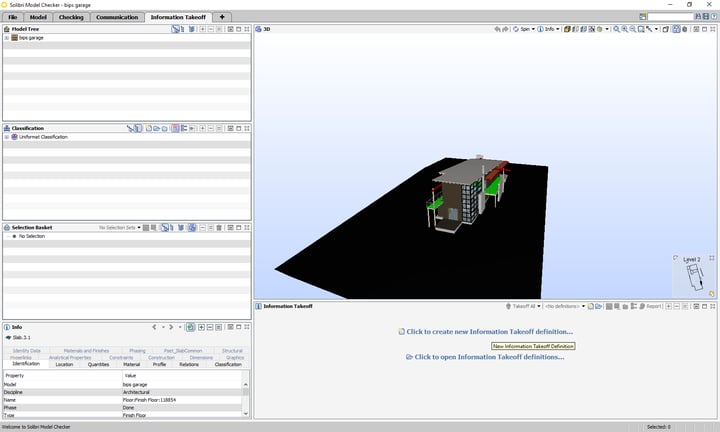Open the Info tool dropdown arrow
The width and height of the screenshot is (720, 432).
558,29
